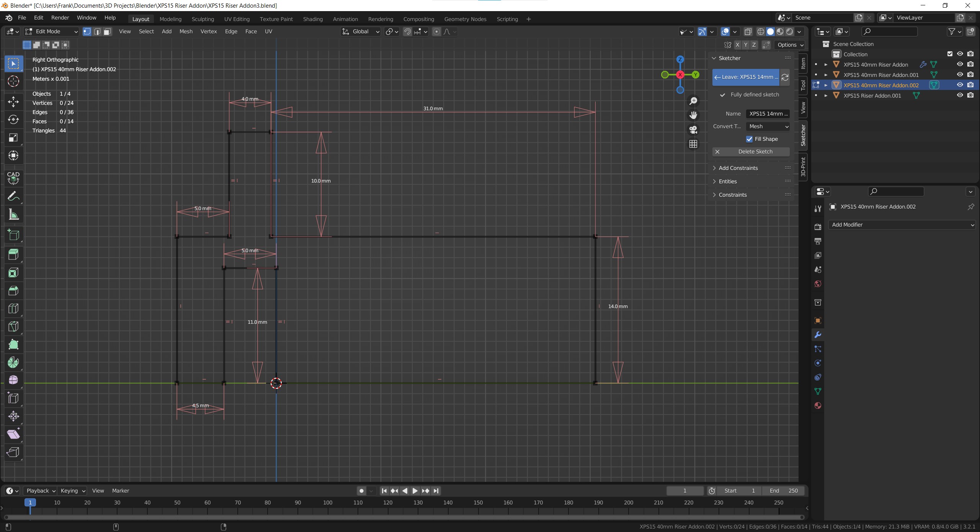Select the Rotate tool
This screenshot has width=980, height=532.
13,119
